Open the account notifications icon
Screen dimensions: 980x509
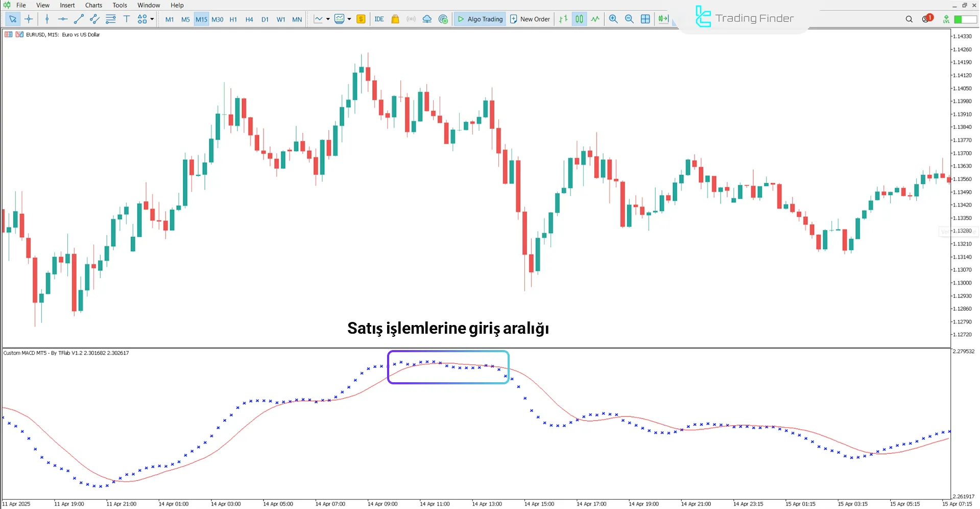tap(927, 18)
